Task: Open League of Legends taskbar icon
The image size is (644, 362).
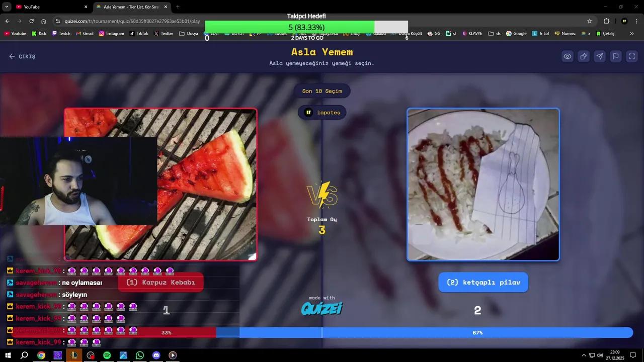Action: 74,355
